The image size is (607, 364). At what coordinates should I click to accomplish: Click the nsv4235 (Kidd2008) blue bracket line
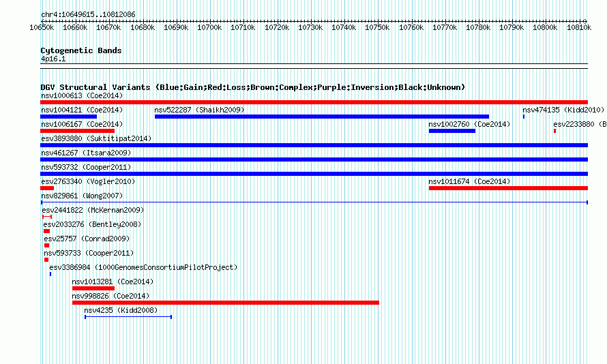click(128, 317)
